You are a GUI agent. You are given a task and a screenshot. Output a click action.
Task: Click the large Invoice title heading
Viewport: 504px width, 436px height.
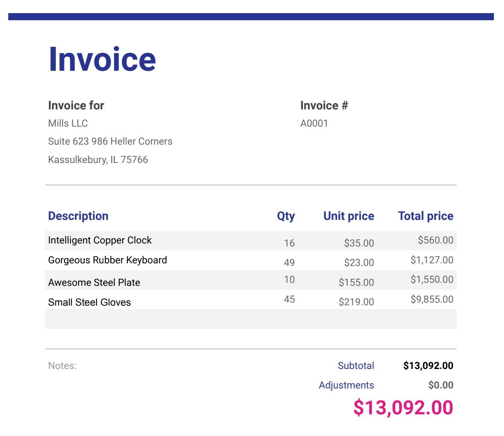click(102, 59)
